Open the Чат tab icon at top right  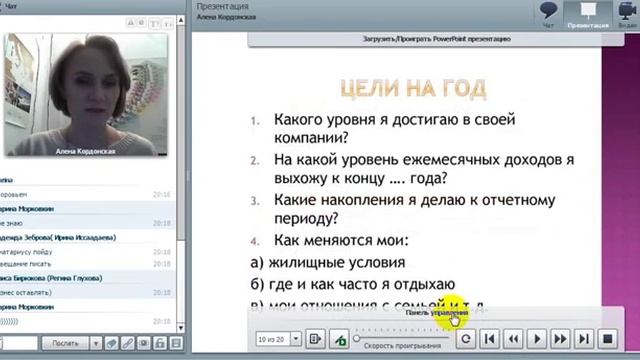(548, 14)
